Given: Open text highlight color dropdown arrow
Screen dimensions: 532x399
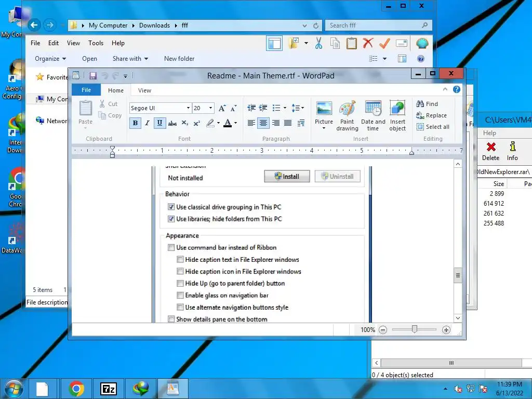Looking at the screenshot, I should click(218, 123).
